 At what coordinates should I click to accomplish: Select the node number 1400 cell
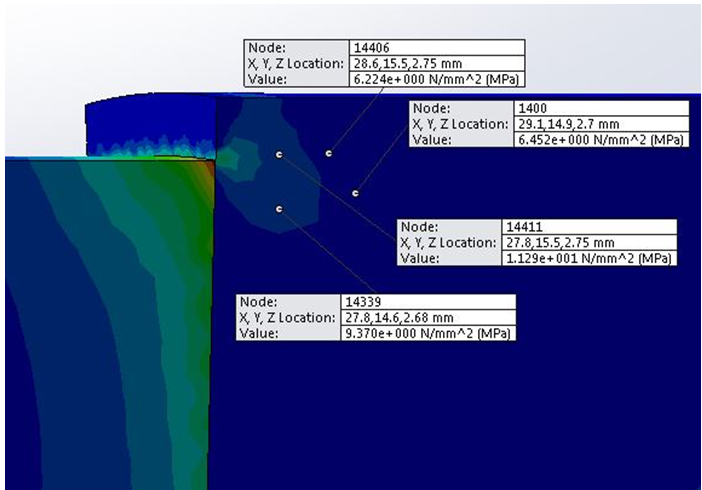pyautogui.click(x=600, y=108)
